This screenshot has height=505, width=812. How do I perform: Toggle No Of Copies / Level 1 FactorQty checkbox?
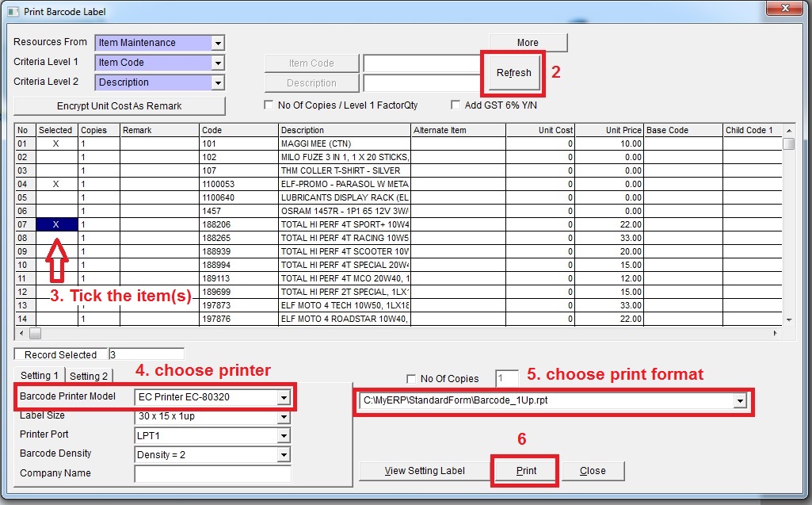(269, 105)
